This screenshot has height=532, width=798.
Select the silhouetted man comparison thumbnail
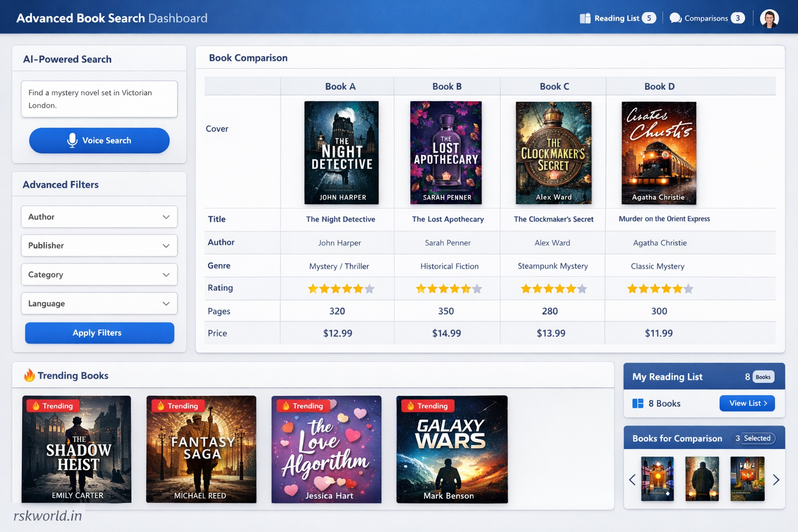point(702,479)
